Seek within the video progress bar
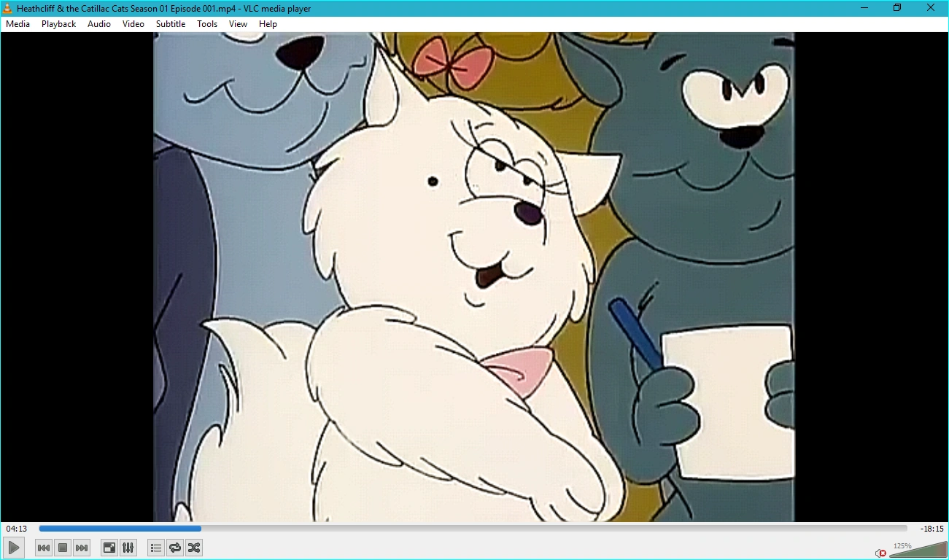The image size is (949, 560). point(473,529)
